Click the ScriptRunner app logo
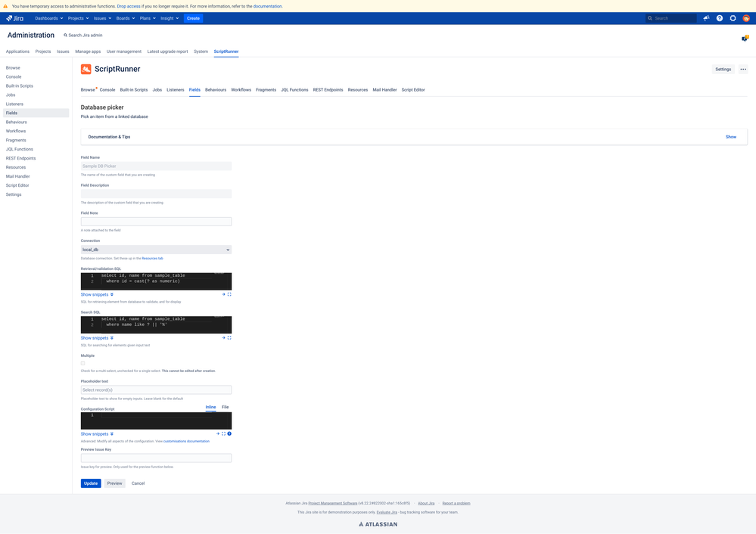 pos(86,69)
